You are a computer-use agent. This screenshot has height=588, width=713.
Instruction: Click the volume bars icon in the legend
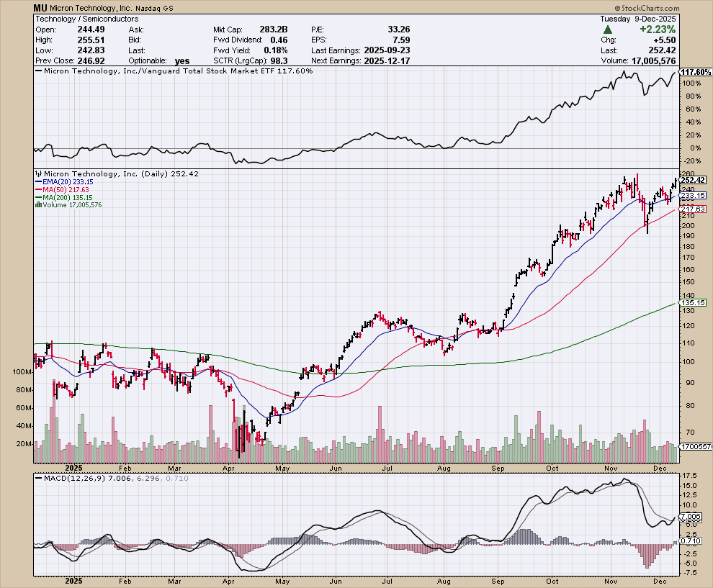[x=38, y=205]
